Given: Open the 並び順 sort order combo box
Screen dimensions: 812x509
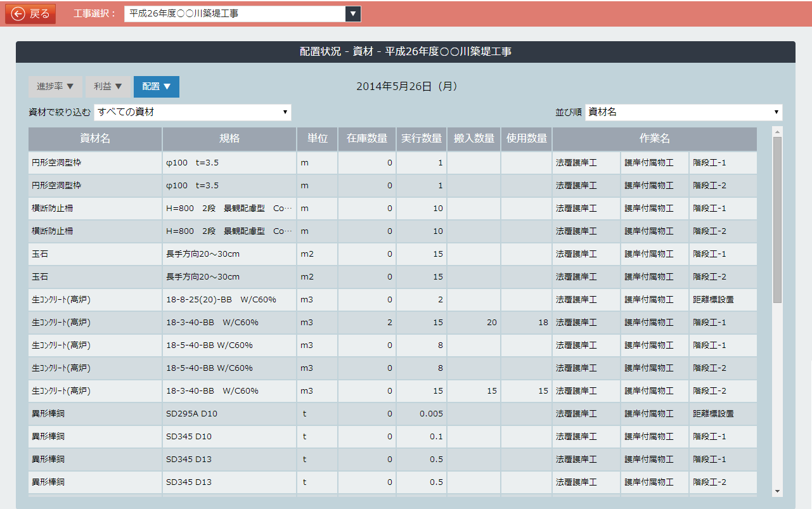Looking at the screenshot, I should 684,112.
